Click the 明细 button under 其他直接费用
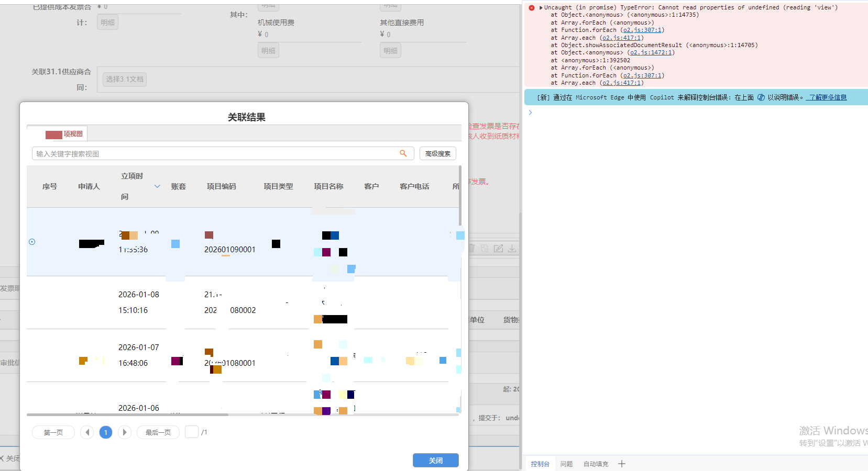868x471 pixels. pyautogui.click(x=390, y=51)
